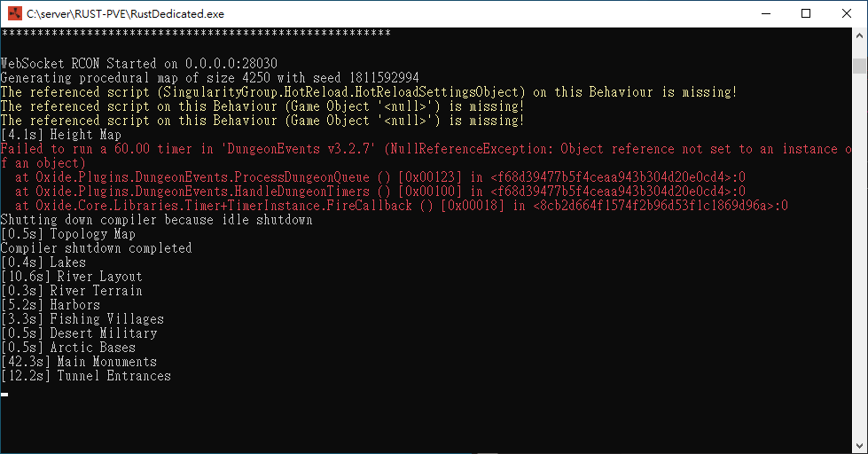Screen dimensions: 868x454
Task: Click the red DungeonEvents v3.2.7 timer error
Action: (426, 156)
